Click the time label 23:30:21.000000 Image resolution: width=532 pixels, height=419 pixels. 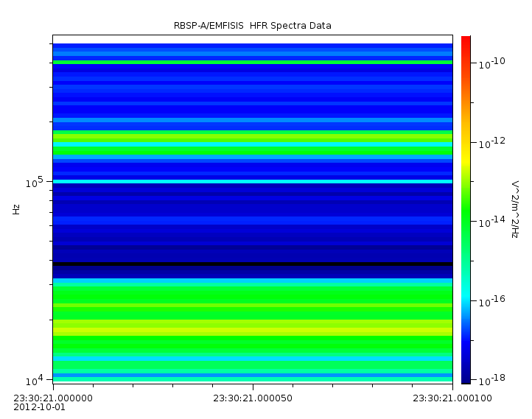[x=53, y=398]
